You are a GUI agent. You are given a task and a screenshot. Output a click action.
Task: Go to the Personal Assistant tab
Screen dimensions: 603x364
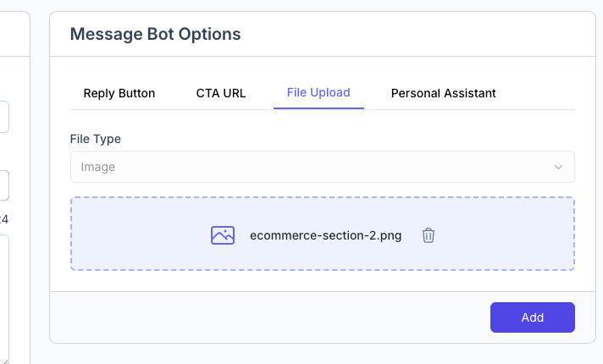(x=443, y=93)
